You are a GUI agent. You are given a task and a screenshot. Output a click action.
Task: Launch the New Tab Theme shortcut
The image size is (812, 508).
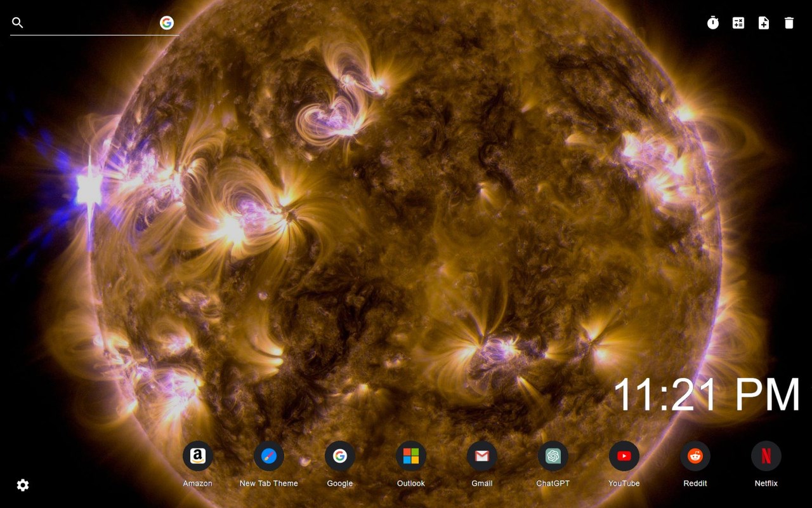coord(269,456)
